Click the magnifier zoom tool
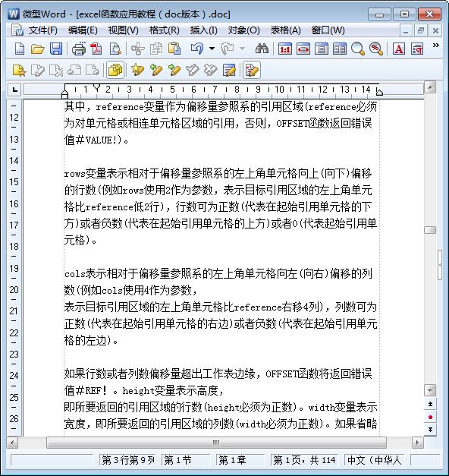The height and width of the screenshot is (476, 449). tap(358, 49)
